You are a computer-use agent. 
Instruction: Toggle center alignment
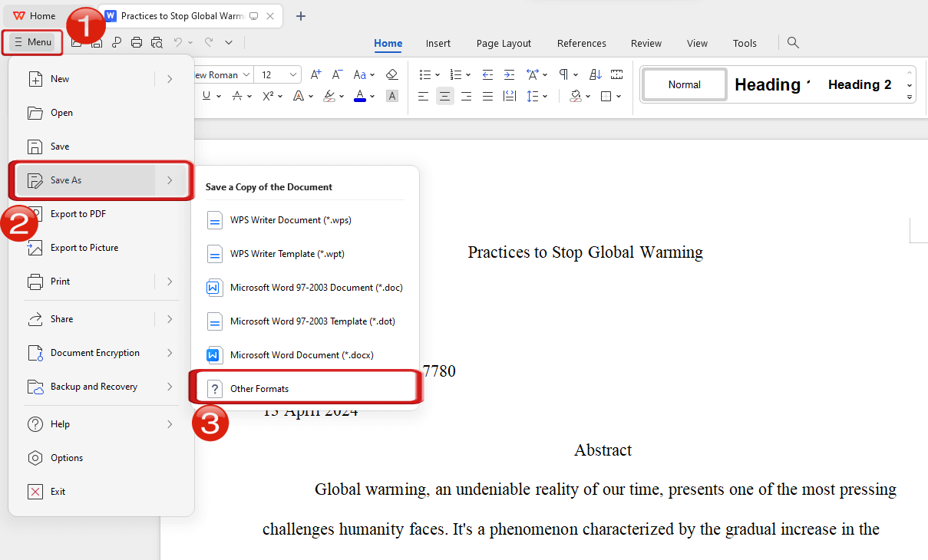(445, 96)
